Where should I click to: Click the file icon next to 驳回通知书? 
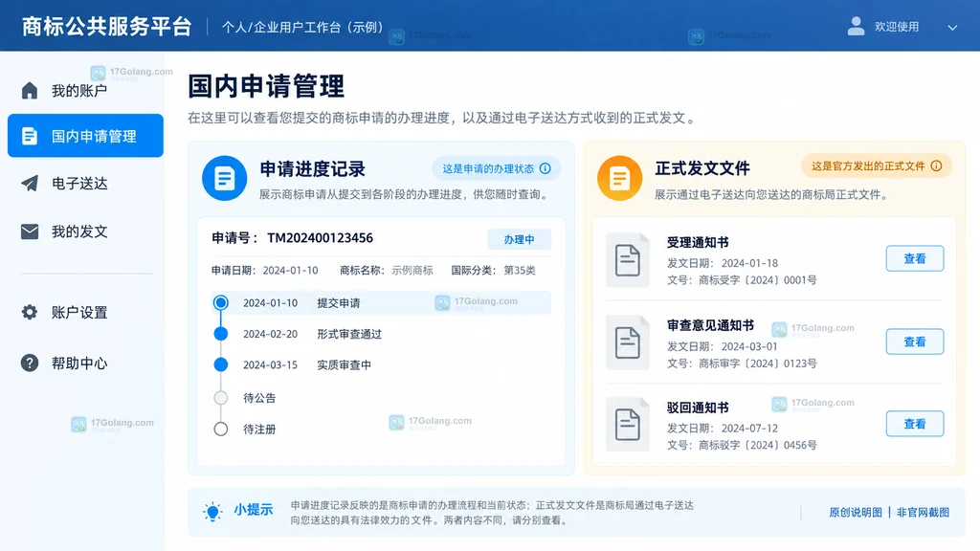(x=628, y=424)
